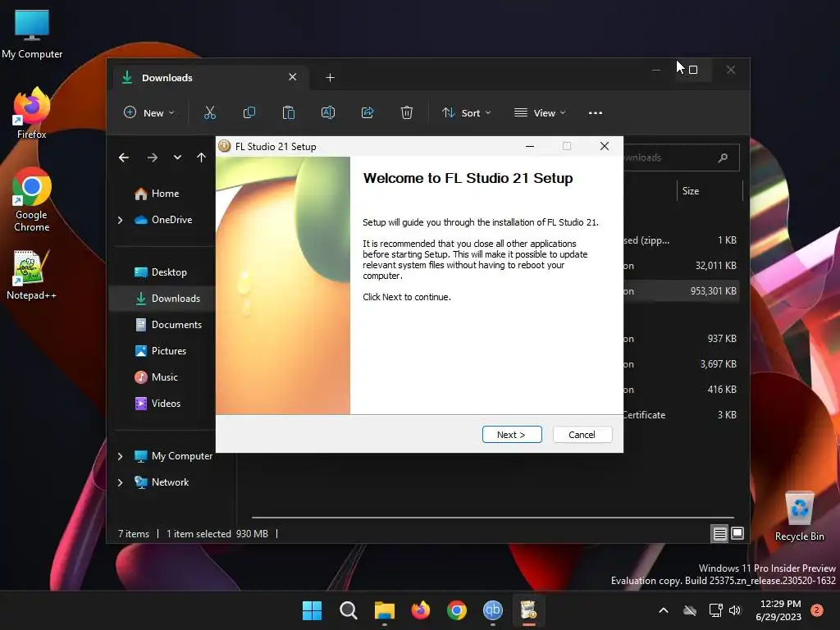This screenshot has width=840, height=630.
Task: Close the Downloads tab
Action: click(x=293, y=77)
